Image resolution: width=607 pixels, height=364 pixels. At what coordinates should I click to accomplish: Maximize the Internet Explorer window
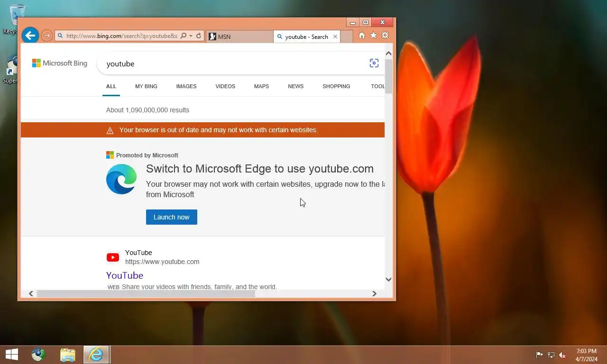point(365,22)
